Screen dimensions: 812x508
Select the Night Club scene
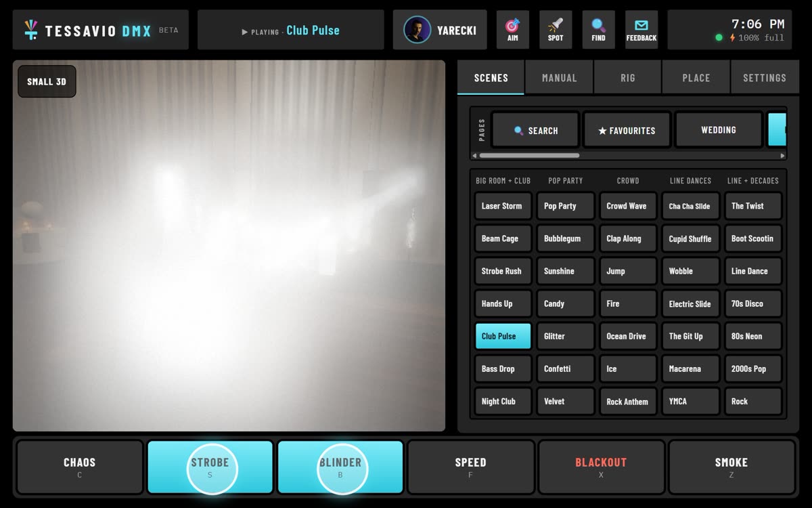click(x=503, y=401)
